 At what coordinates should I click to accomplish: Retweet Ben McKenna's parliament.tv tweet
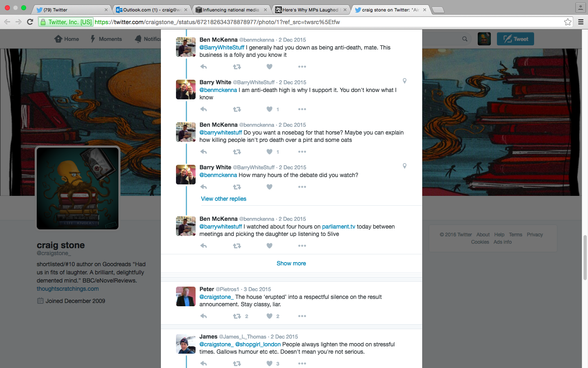[x=237, y=246]
